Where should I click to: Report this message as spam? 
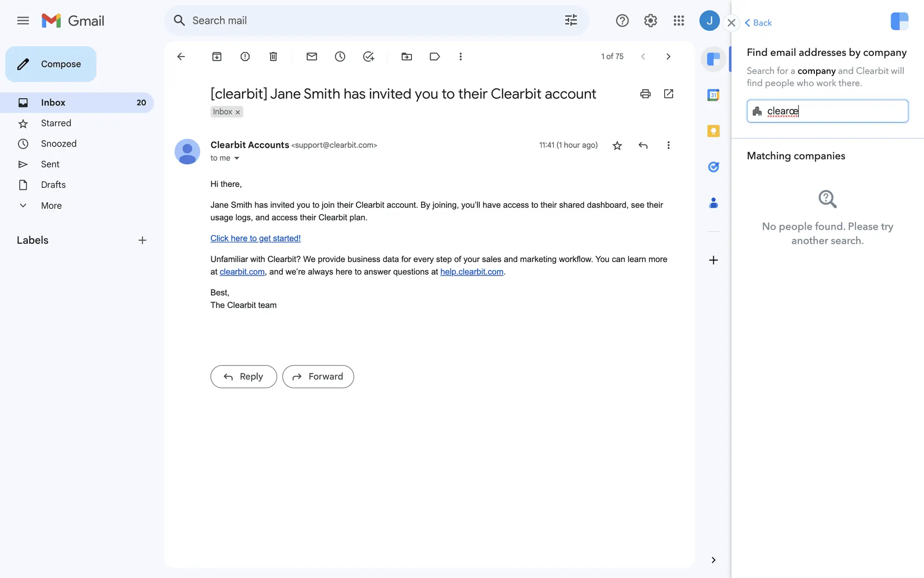pyautogui.click(x=245, y=56)
